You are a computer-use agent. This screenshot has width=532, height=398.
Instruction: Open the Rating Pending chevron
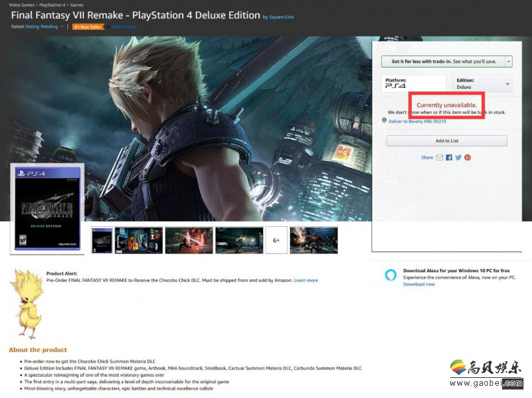62,27
